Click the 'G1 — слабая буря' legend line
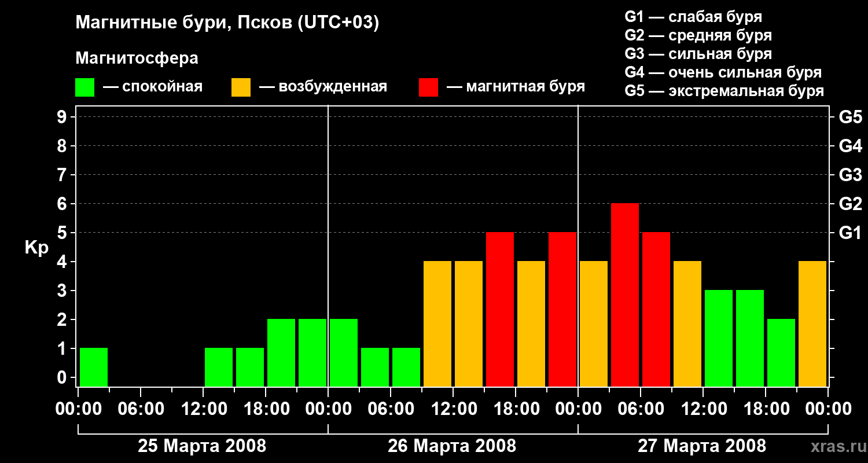The width and height of the screenshot is (868, 463). click(693, 16)
